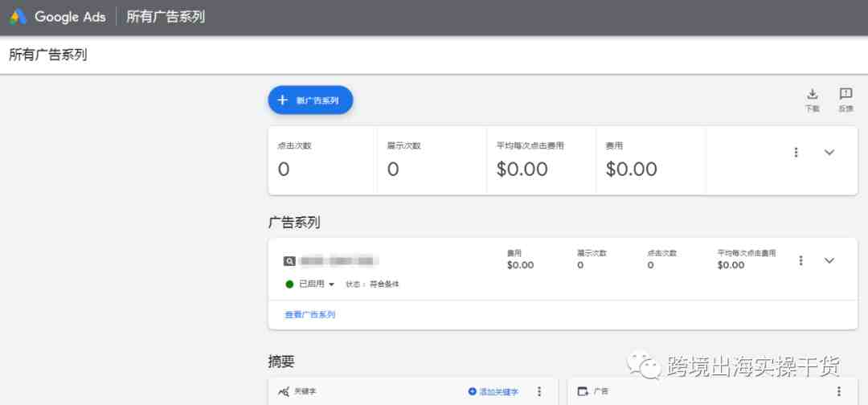
Task: Open the 已启用 status dropdown
Action: coord(317,284)
